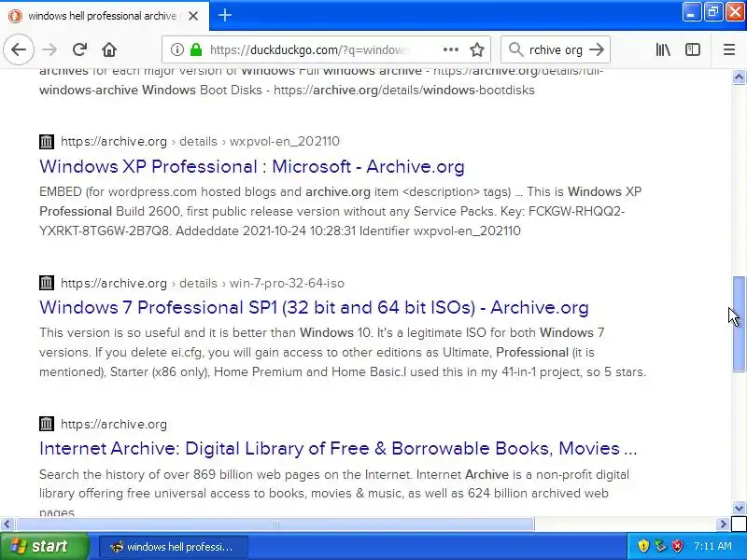Viewport: 747px width, 560px height.
Task: Open Windows XP Professional Microsoft result
Action: (x=251, y=167)
